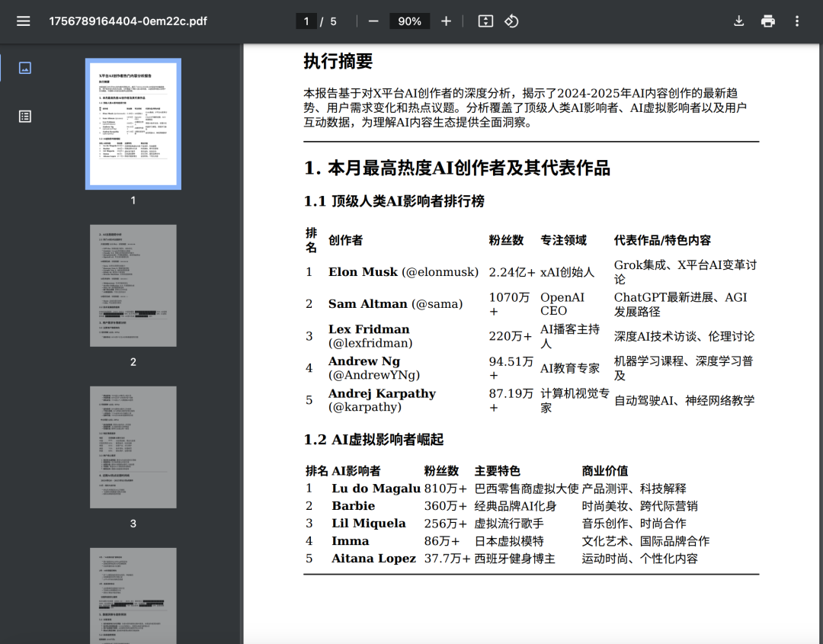Click the 自动驾驶AI、神经网络教学 cell
823x644 pixels.
coord(684,400)
